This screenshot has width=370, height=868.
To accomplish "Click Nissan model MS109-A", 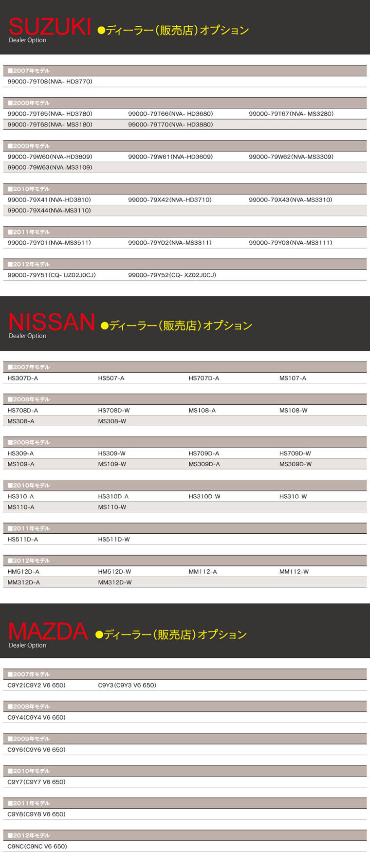I will pos(21,464).
